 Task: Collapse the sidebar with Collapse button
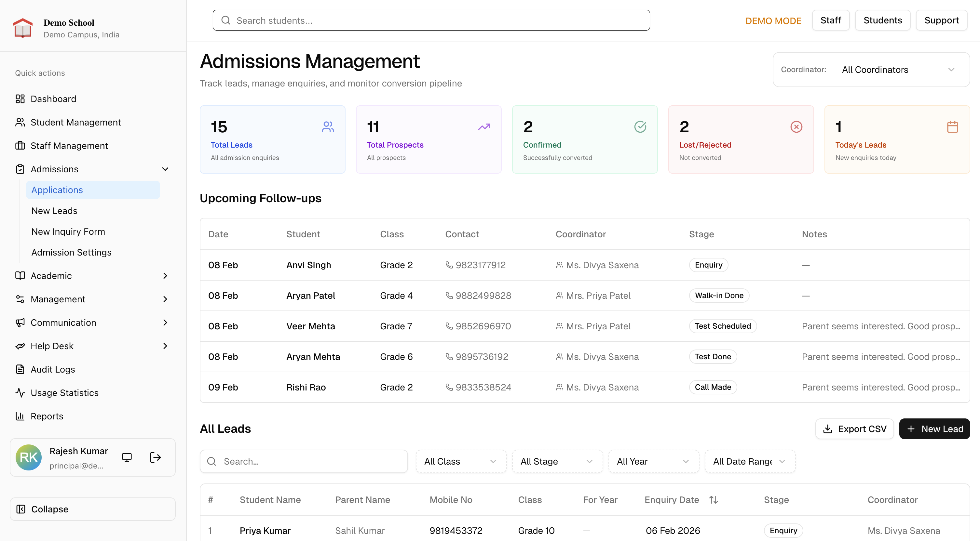tap(92, 509)
